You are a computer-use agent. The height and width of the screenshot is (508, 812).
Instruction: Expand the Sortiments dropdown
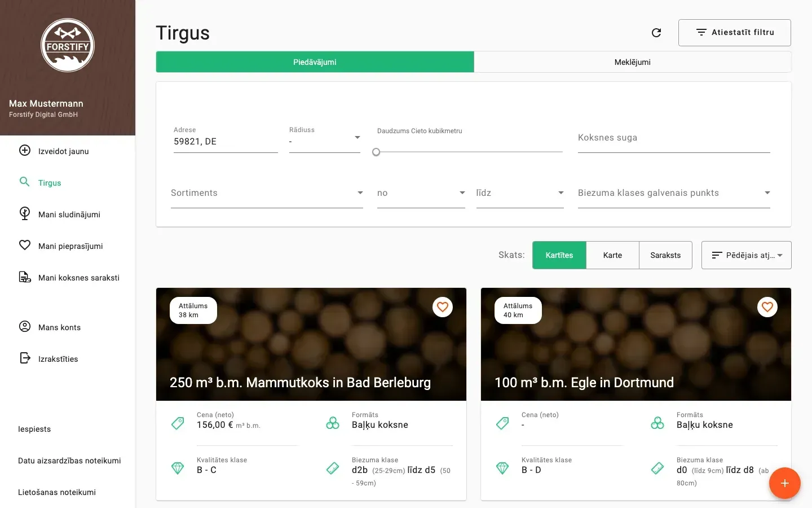tap(267, 193)
